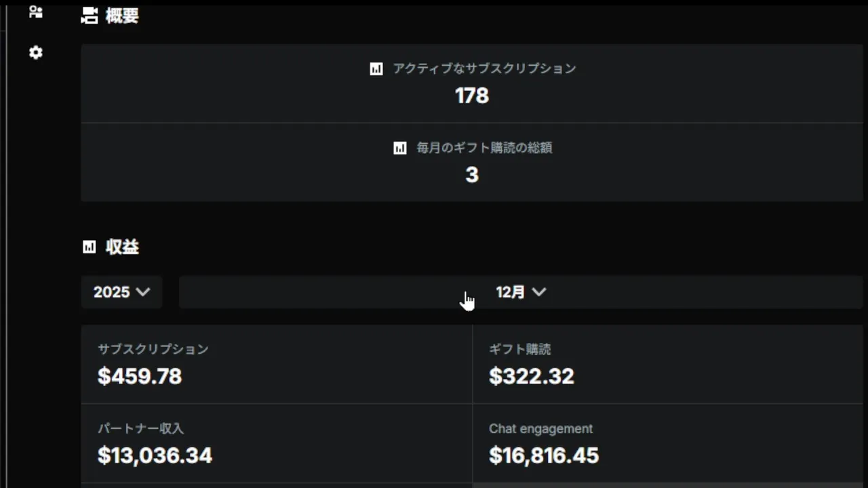Click the 178 active subscriptions count
Image resolution: width=868 pixels, height=488 pixels.
tap(472, 96)
